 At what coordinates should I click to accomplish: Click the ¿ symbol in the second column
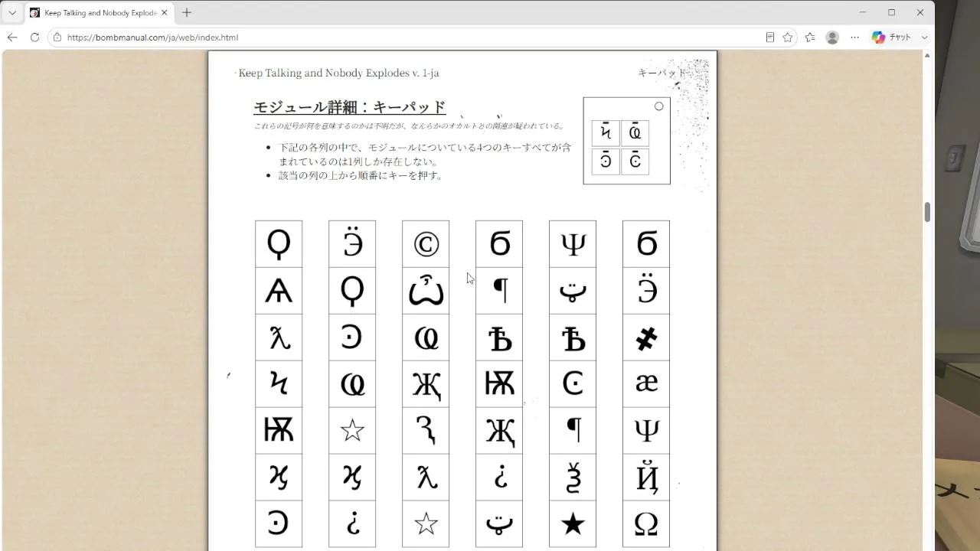click(352, 524)
